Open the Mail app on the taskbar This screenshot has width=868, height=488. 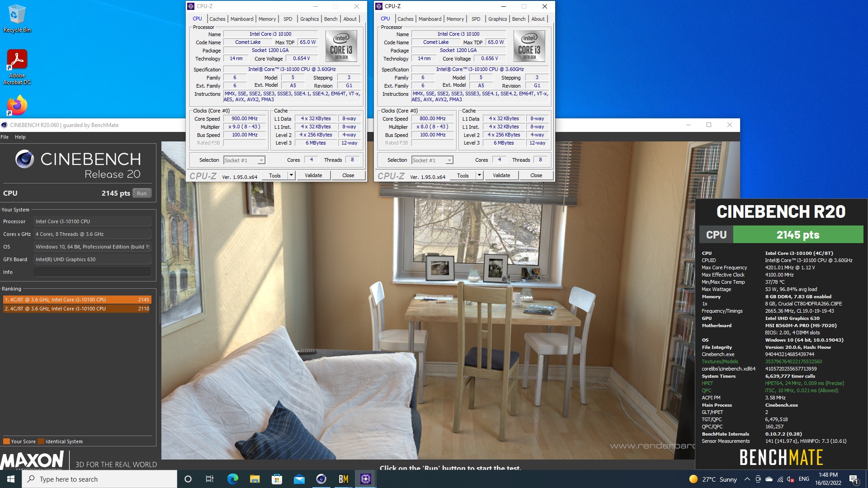click(299, 479)
